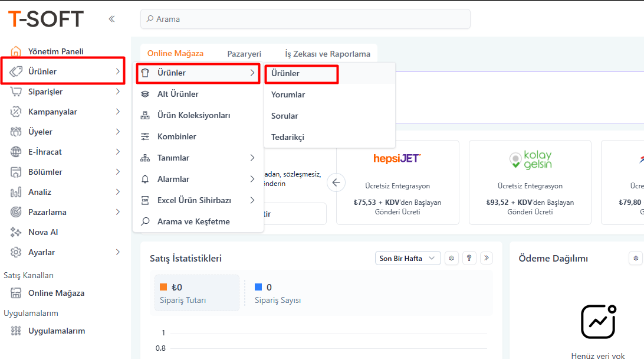Open Uygulamalarım in the sidebar
This screenshot has height=359, width=644.
coord(57,331)
